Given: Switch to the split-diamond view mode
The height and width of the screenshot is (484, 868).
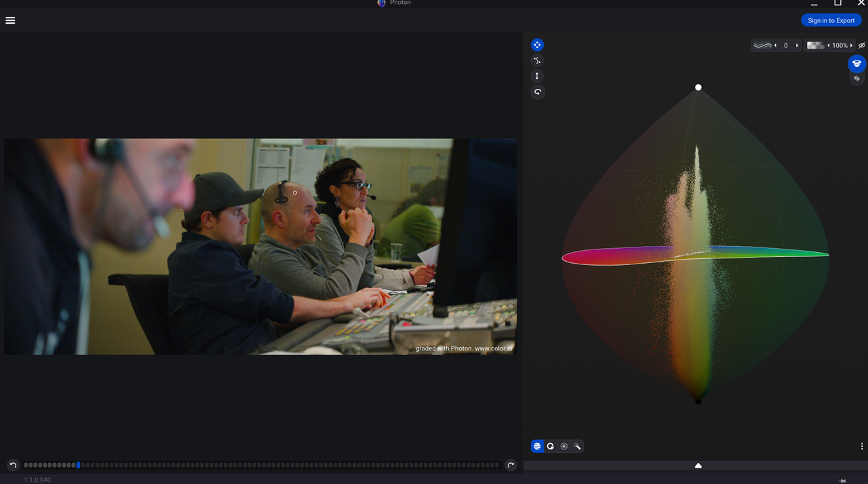Looking at the screenshot, I should 857,79.
